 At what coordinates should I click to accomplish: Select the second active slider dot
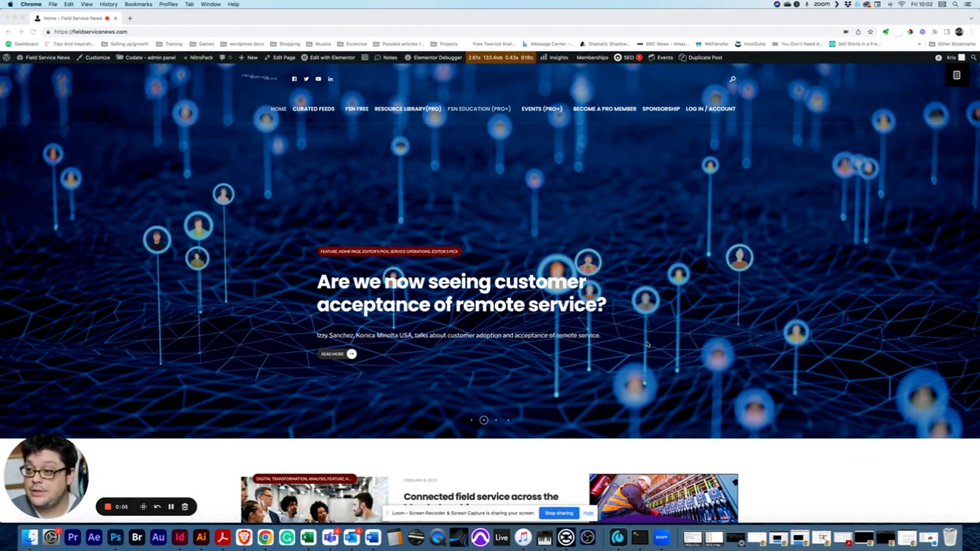pyautogui.click(x=483, y=420)
